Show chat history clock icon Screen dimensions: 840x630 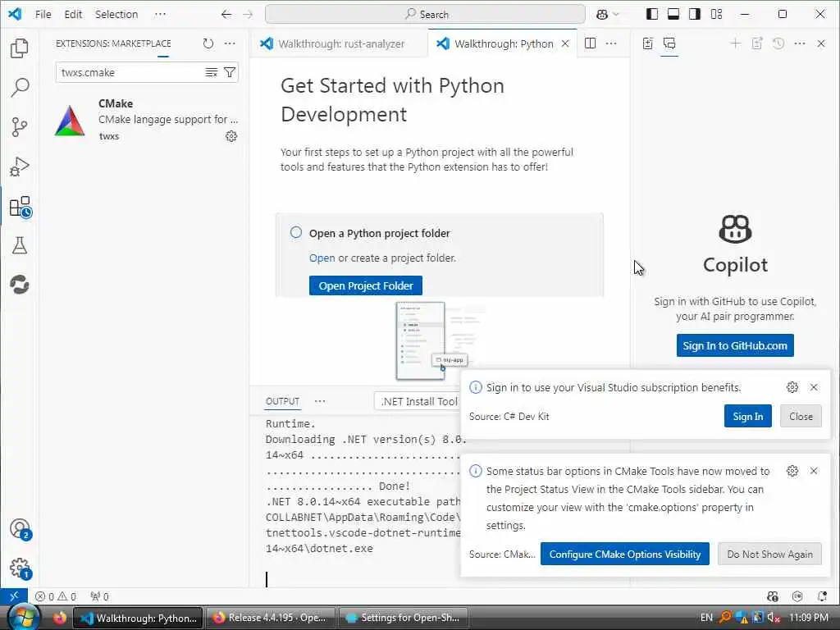(778, 43)
